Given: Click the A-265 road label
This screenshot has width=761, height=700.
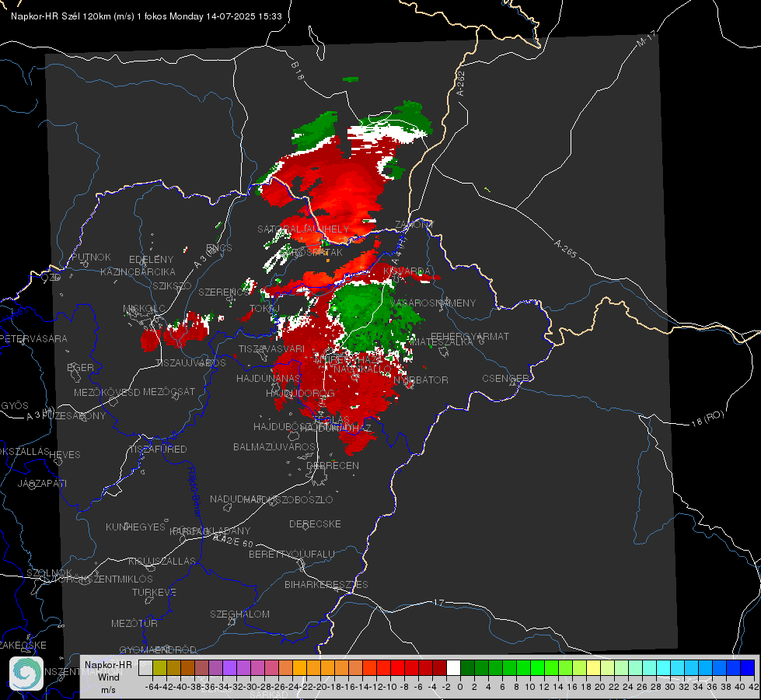Looking at the screenshot, I should coord(565,249).
